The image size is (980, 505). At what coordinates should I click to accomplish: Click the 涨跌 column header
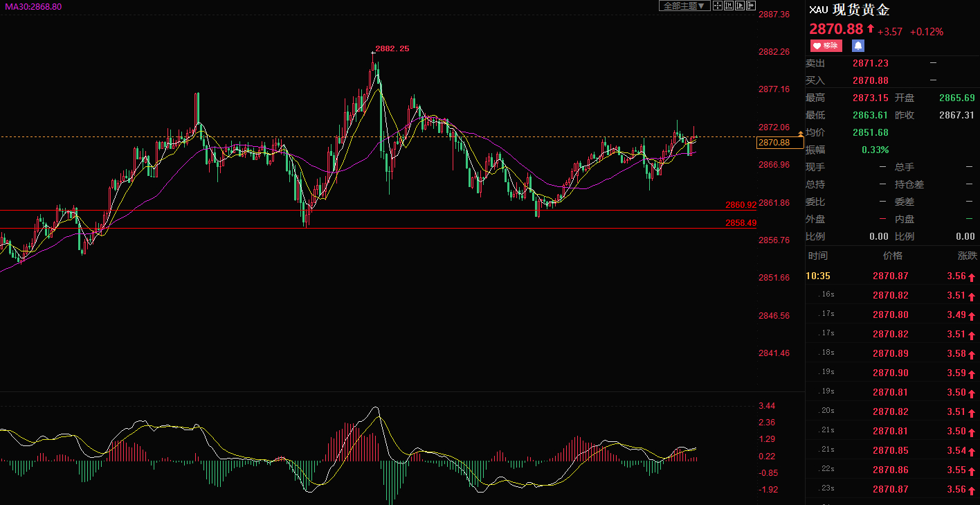click(968, 256)
